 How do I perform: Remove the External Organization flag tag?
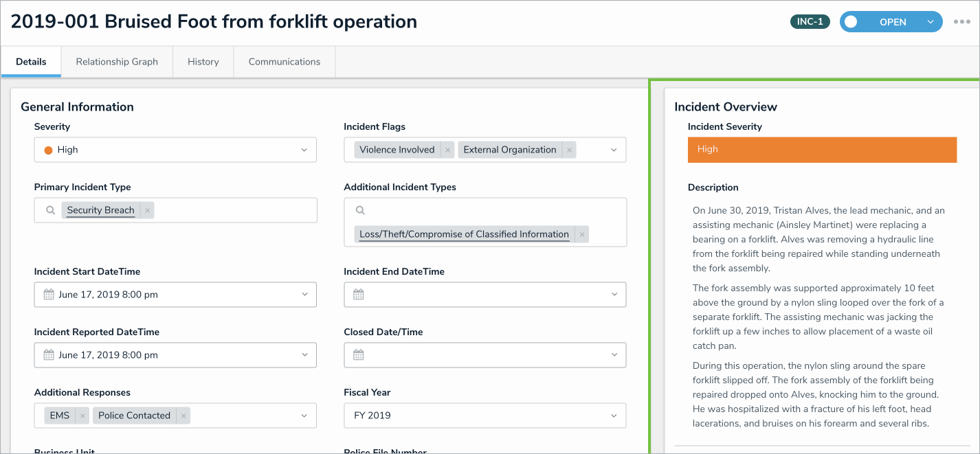pyautogui.click(x=569, y=150)
